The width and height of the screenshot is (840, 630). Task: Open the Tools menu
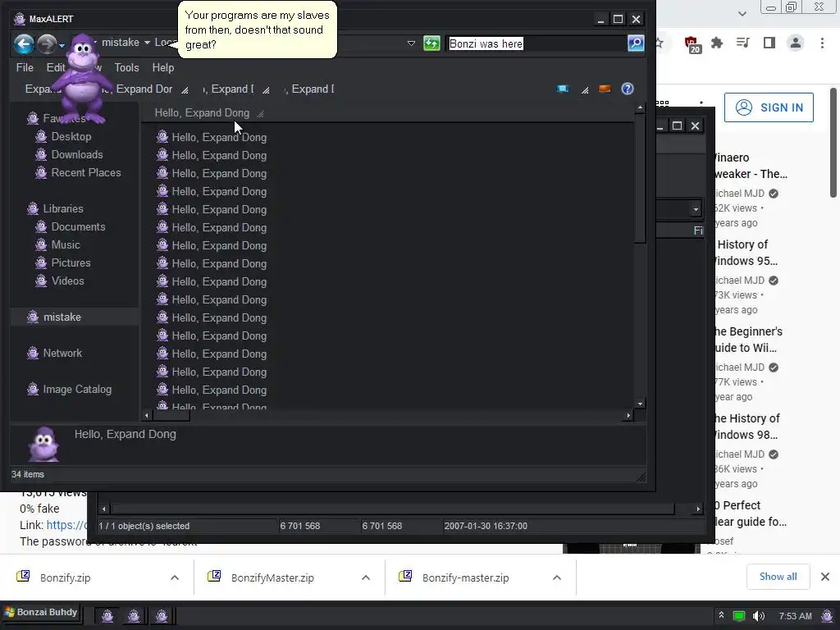[x=126, y=67]
